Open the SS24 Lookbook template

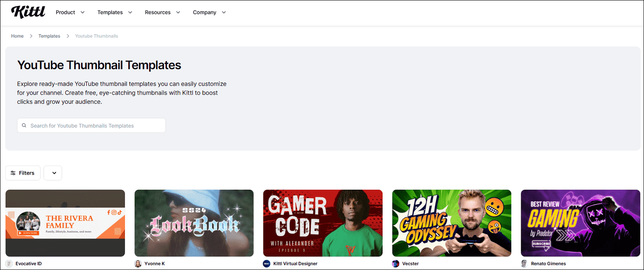pyautogui.click(x=194, y=223)
